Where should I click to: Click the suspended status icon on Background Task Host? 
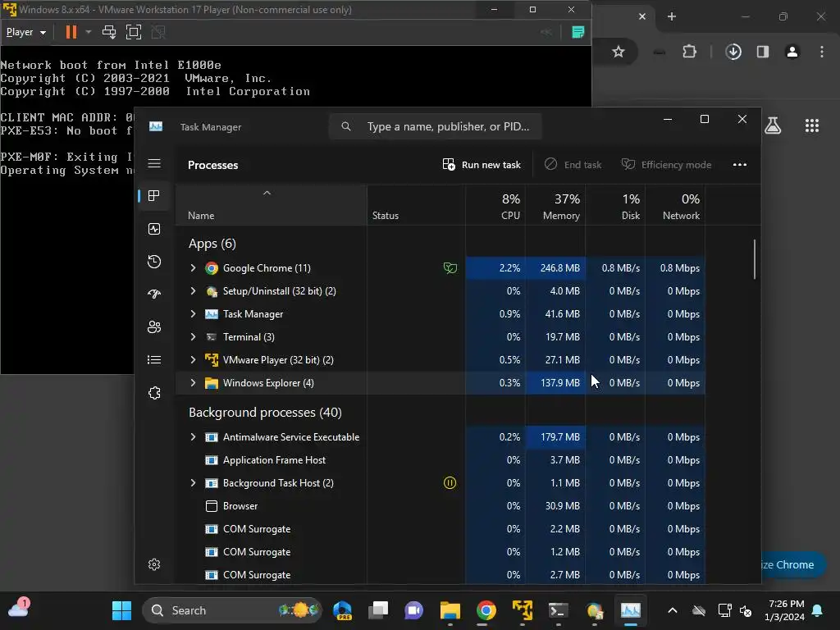(x=450, y=482)
